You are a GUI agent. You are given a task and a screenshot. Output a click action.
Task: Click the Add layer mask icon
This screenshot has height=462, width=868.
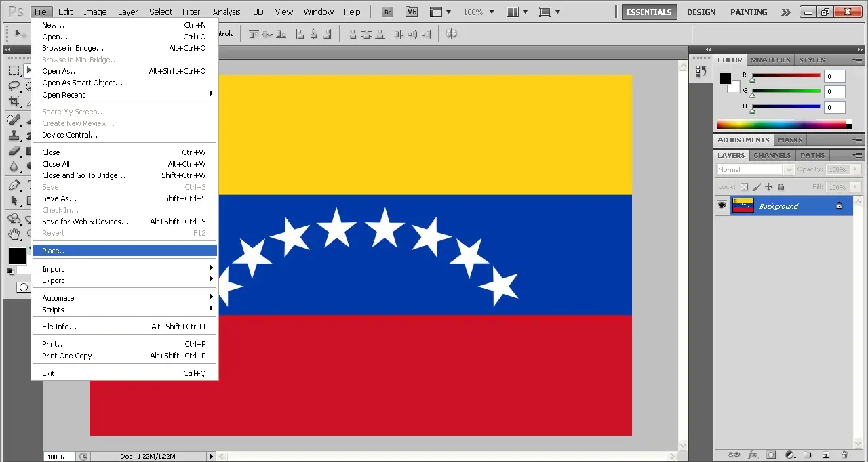[770, 455]
